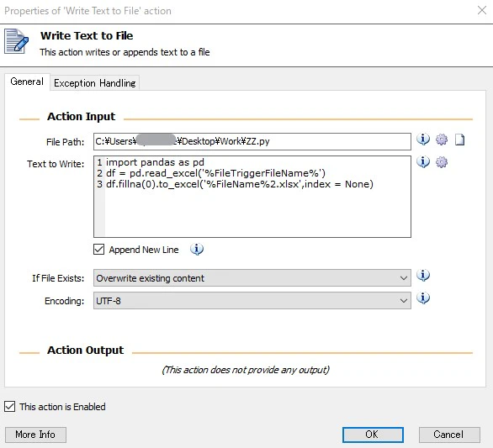Screen dimensions: 493x448
Task: Close the properties dialog with X
Action: [x=482, y=10]
